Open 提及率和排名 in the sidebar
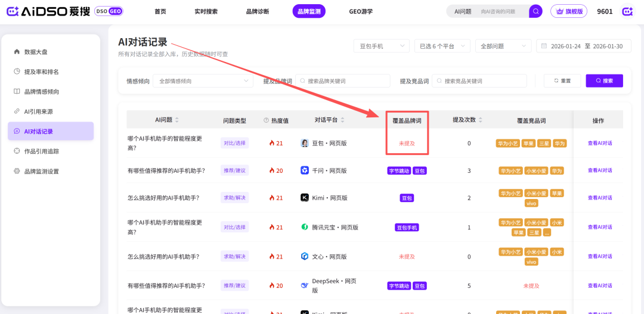The height and width of the screenshot is (314, 644). coord(41,72)
